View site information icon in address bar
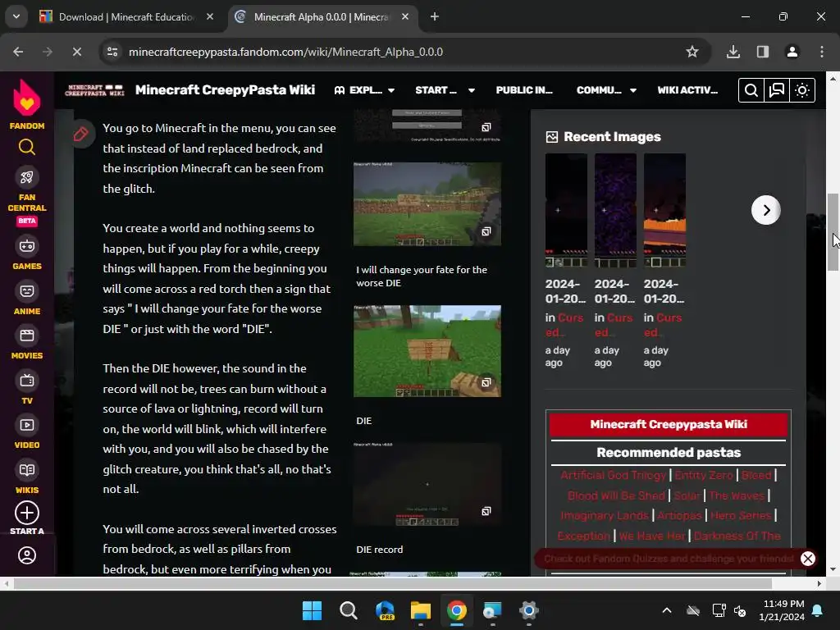 pyautogui.click(x=112, y=52)
